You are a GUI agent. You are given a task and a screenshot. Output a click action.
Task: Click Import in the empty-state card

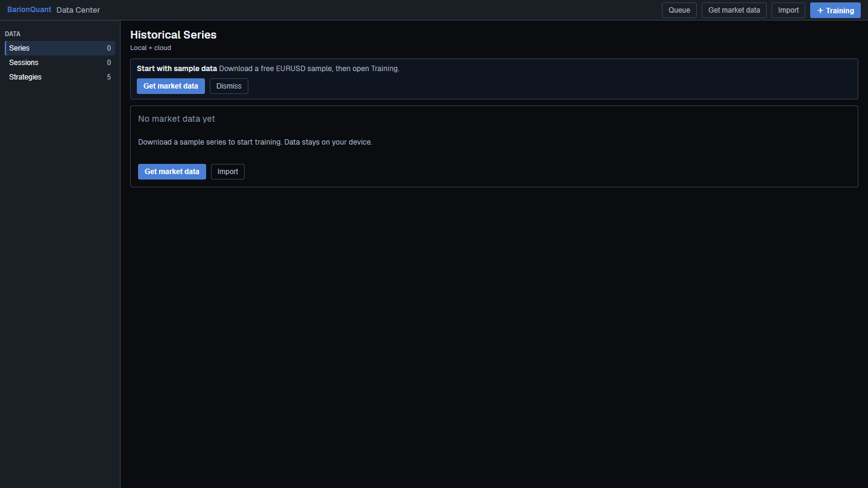[x=228, y=172]
